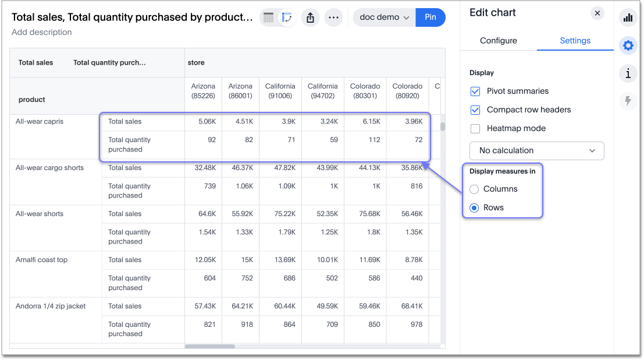The width and height of the screenshot is (644, 360).
Task: Click the Pin button
Action: (430, 17)
